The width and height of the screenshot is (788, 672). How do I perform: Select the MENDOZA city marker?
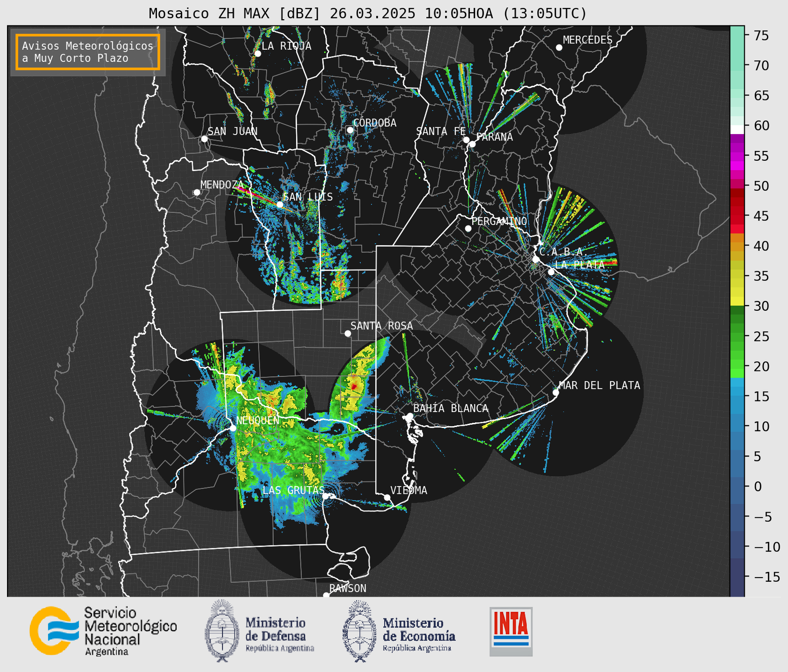click(197, 193)
